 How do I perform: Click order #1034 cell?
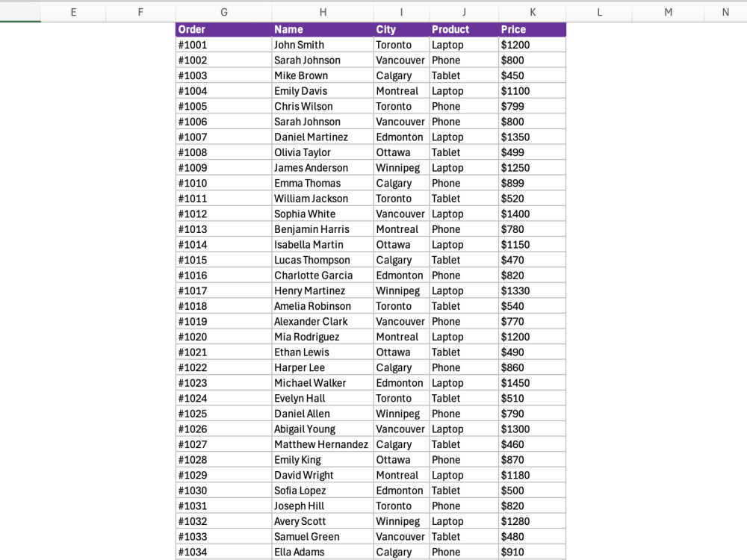pos(224,552)
